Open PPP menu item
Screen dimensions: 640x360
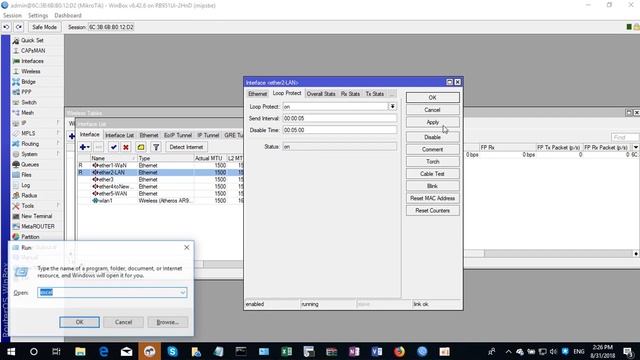point(26,92)
